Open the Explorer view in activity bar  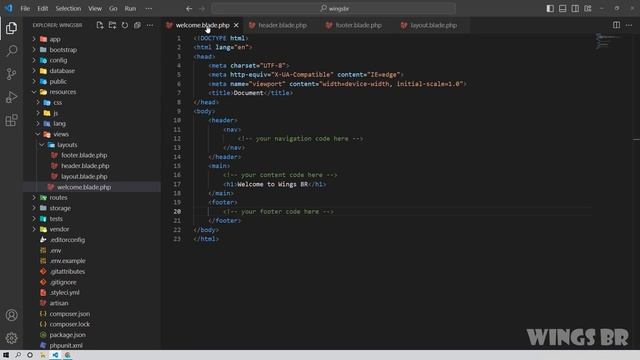pyautogui.click(x=11, y=28)
